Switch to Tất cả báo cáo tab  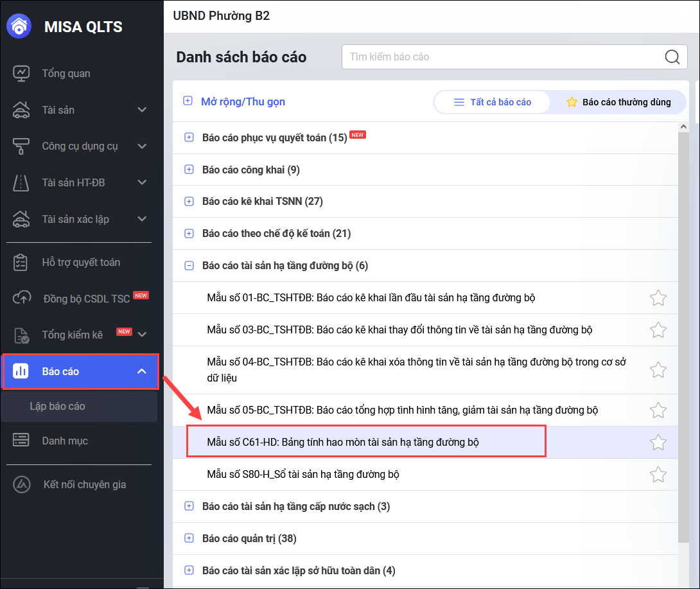pos(492,102)
